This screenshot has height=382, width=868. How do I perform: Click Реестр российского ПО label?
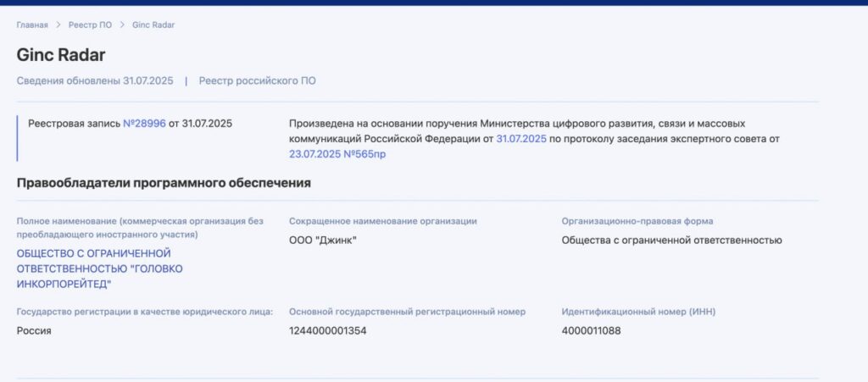pos(258,80)
